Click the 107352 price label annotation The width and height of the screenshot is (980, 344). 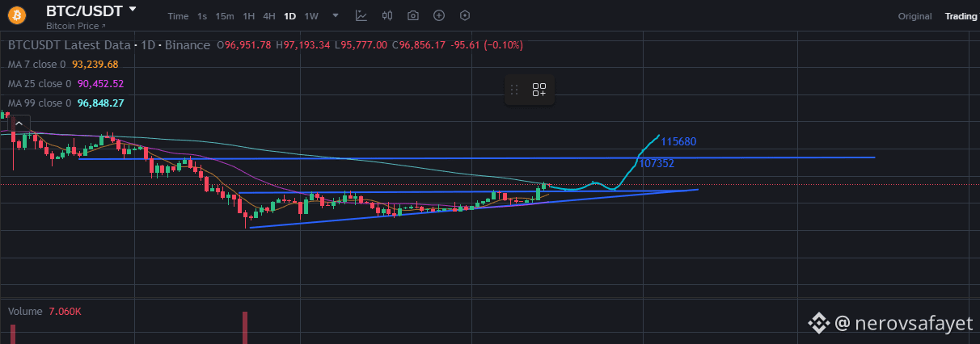[x=657, y=163]
